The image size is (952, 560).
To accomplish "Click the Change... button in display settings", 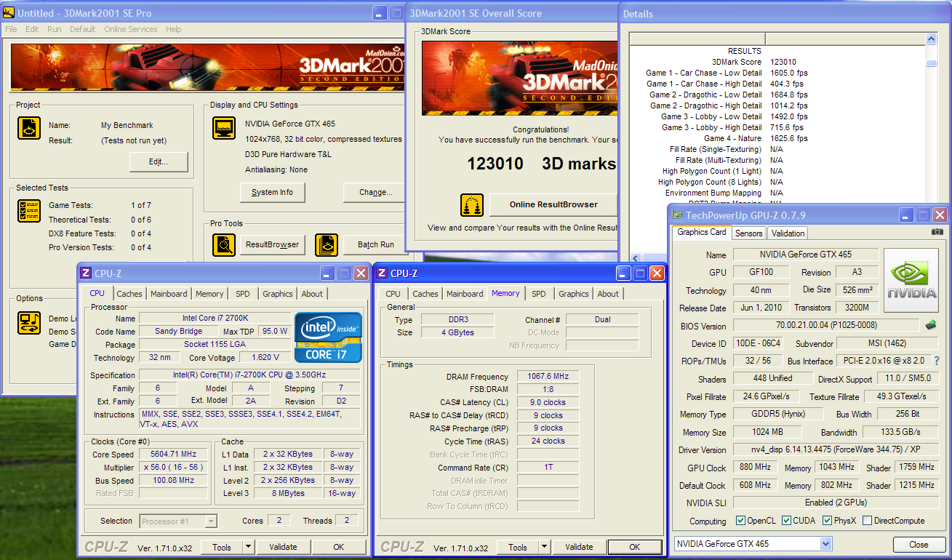I will pyautogui.click(x=375, y=192).
